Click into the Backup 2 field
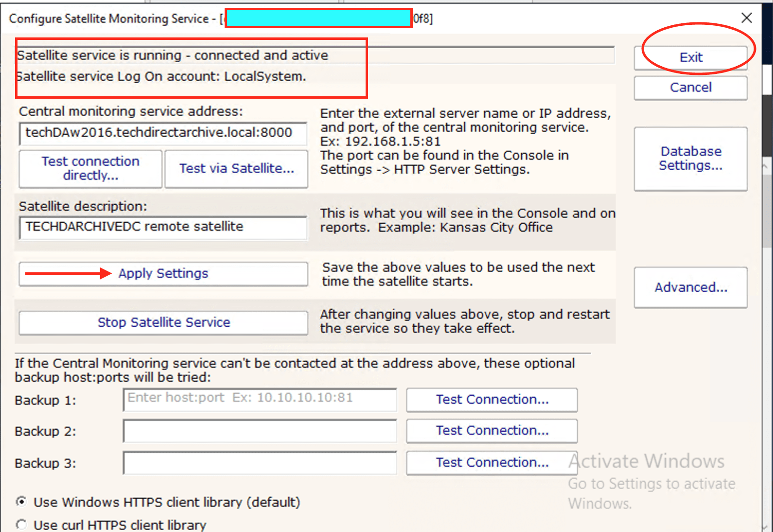This screenshot has width=773, height=532. pos(260,431)
